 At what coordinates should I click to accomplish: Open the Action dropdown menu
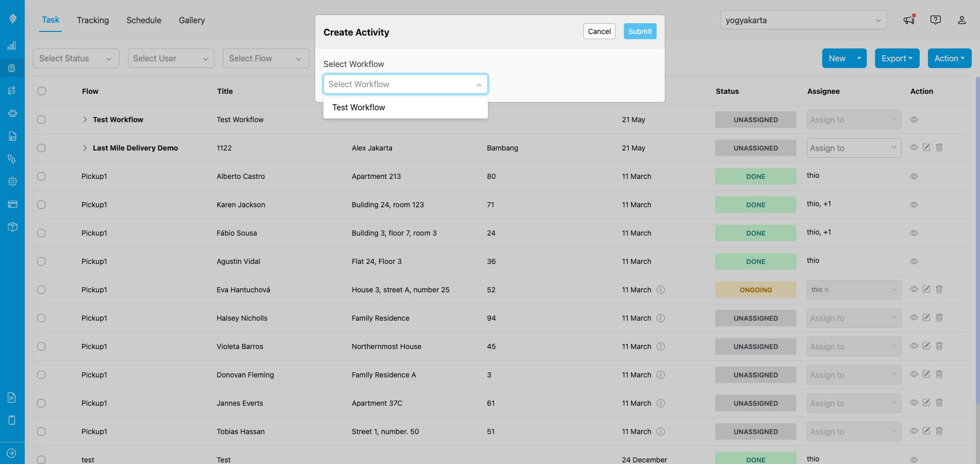tap(950, 58)
